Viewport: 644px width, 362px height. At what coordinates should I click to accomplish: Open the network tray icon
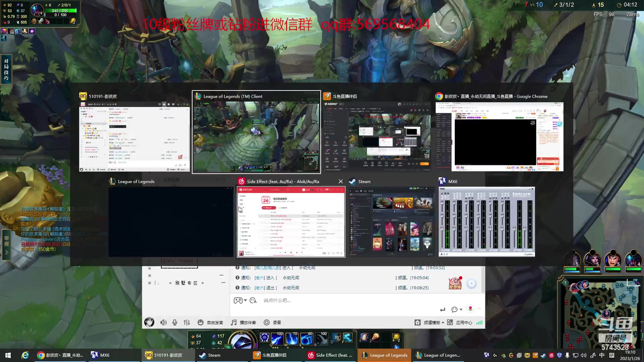pyautogui.click(x=576, y=355)
